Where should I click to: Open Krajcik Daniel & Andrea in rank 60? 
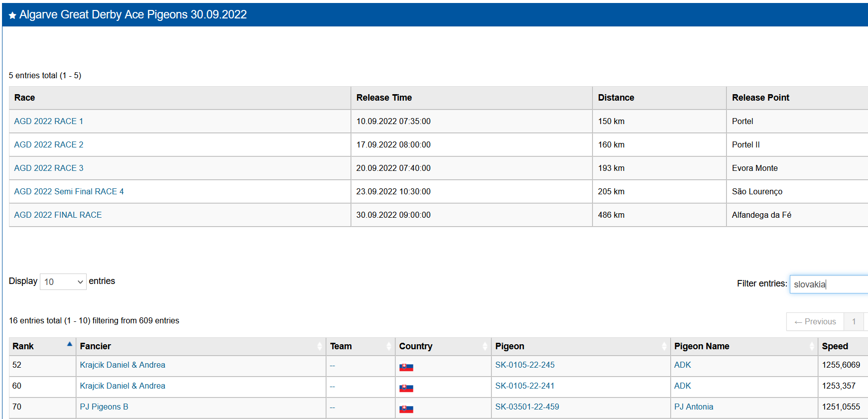click(x=123, y=386)
